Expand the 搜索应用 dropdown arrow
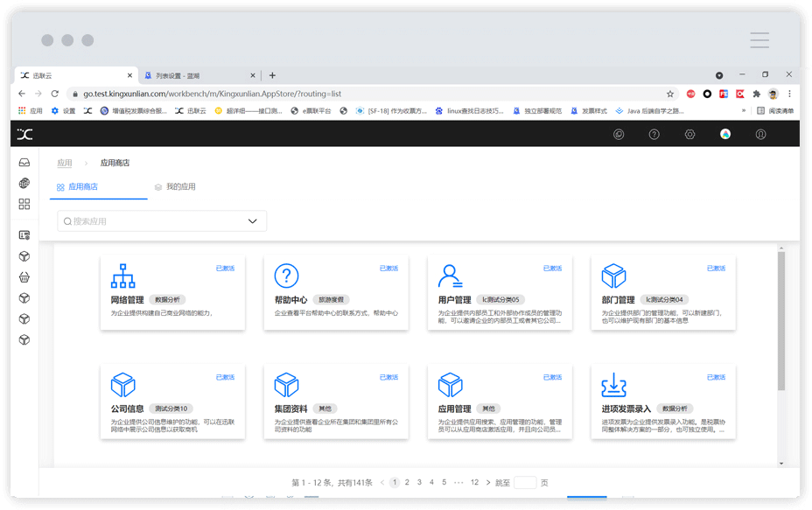Viewport: 812px width, 510px height. 253,221
